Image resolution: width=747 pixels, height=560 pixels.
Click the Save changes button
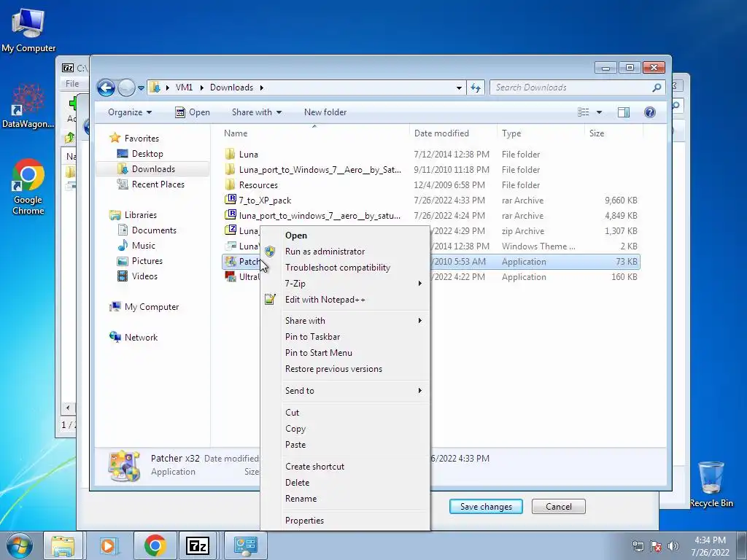[486, 507]
